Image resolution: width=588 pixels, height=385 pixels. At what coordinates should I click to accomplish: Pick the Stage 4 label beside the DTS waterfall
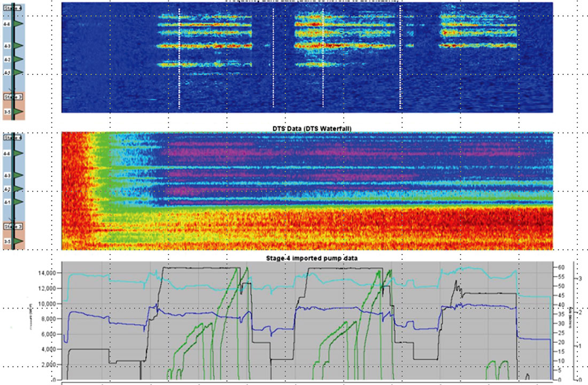[13, 138]
